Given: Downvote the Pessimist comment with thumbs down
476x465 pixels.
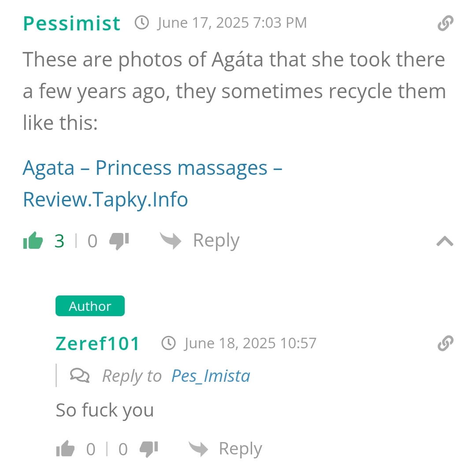Looking at the screenshot, I should 119,241.
